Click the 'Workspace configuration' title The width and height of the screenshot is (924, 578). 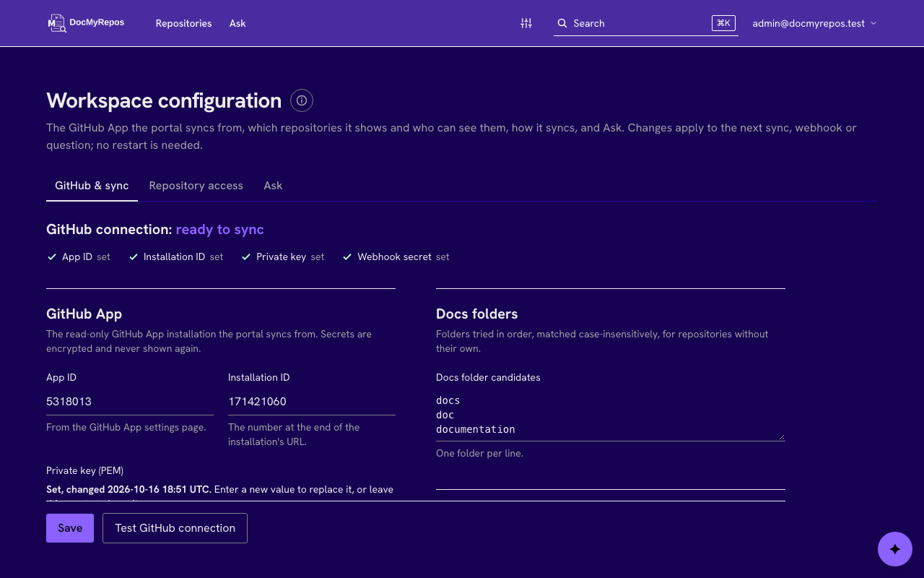(164, 100)
